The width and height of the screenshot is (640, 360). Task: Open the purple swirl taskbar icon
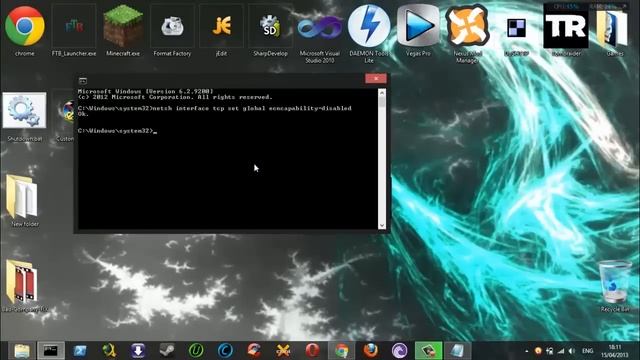[x=399, y=351]
